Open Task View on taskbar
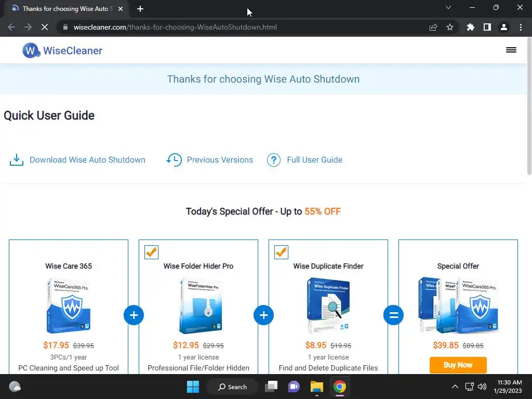 coord(271,387)
